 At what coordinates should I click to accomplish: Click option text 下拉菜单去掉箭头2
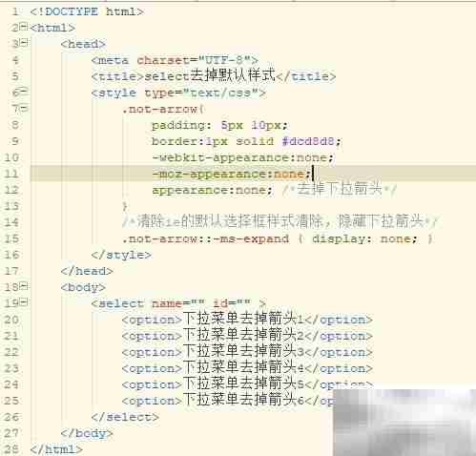tap(243, 336)
